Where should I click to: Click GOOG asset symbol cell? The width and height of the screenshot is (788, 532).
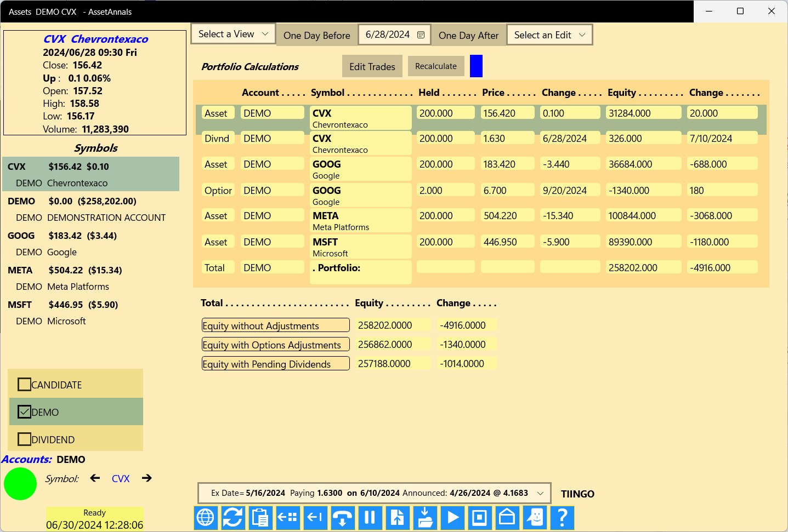coord(361,169)
